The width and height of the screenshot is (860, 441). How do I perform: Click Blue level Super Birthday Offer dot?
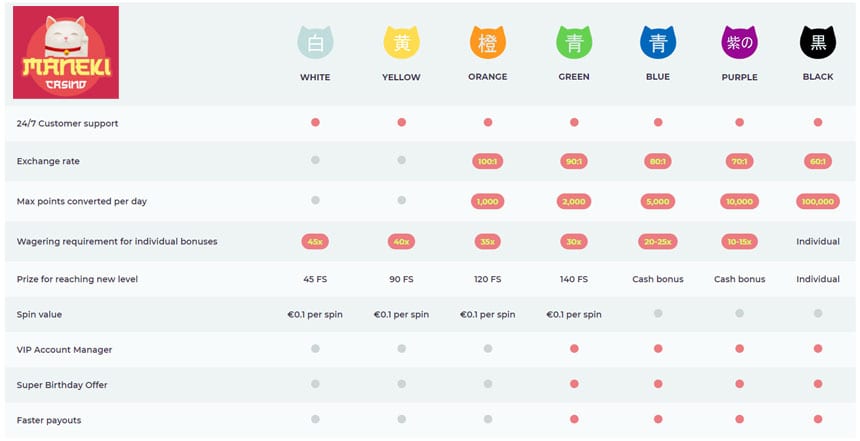tap(658, 384)
